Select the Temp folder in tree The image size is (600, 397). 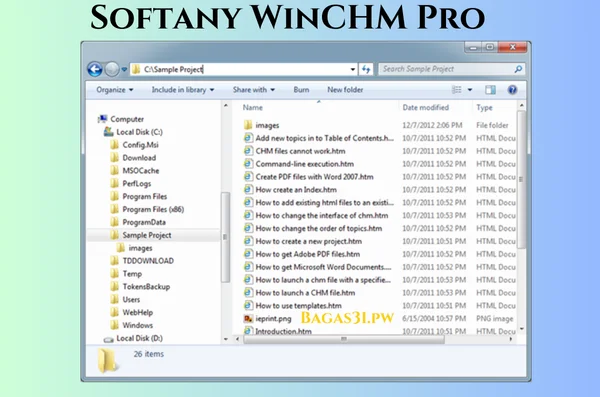pyautogui.click(x=126, y=274)
